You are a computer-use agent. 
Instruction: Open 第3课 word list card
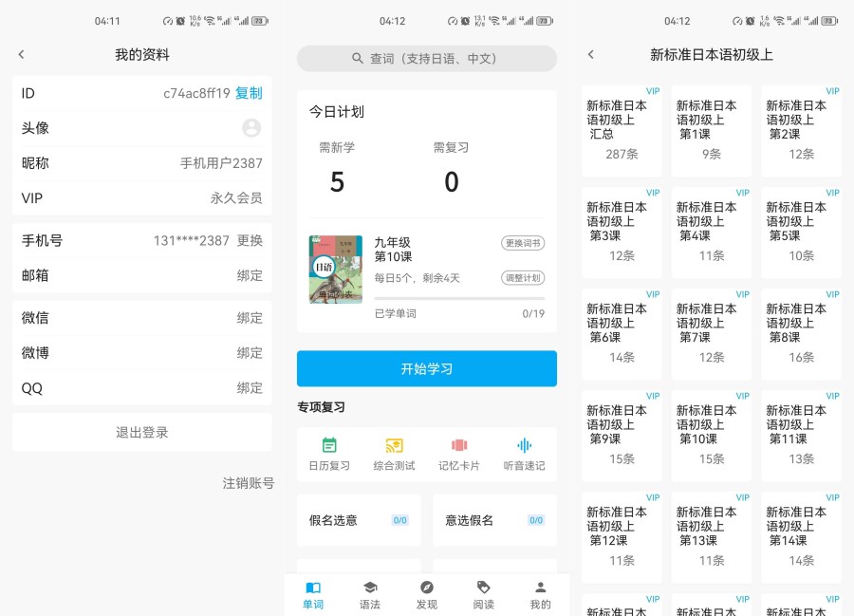click(622, 233)
